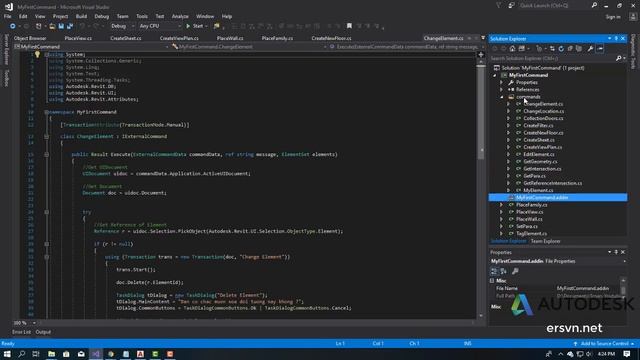Screen dimensions: 640x360
Task: Select EditElement.cs in Solution Explorer
Action: (539, 155)
